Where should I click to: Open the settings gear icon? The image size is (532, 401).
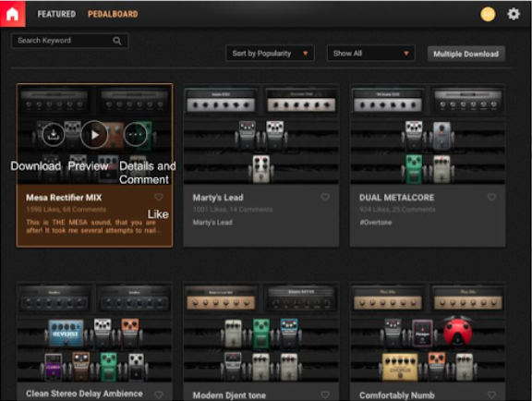pyautogui.click(x=514, y=14)
